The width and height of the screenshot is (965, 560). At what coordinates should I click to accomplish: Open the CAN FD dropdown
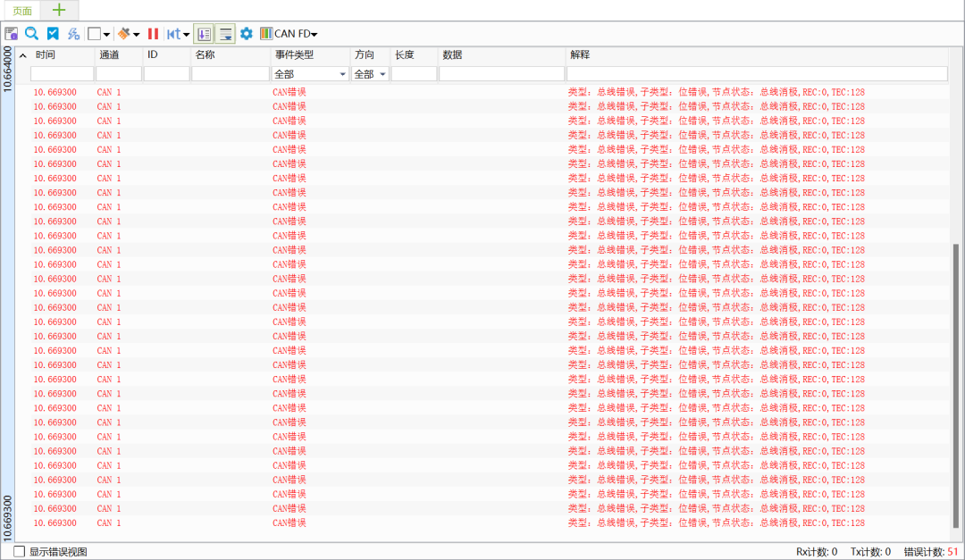[x=296, y=34]
